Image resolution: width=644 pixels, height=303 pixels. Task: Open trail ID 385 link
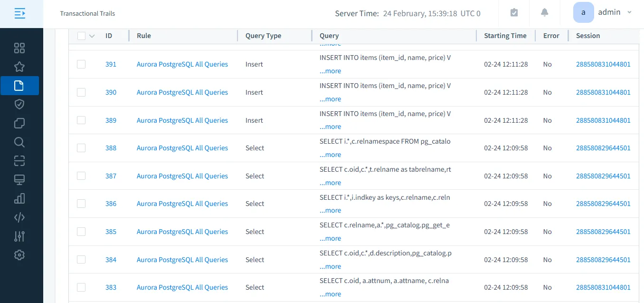111,232
